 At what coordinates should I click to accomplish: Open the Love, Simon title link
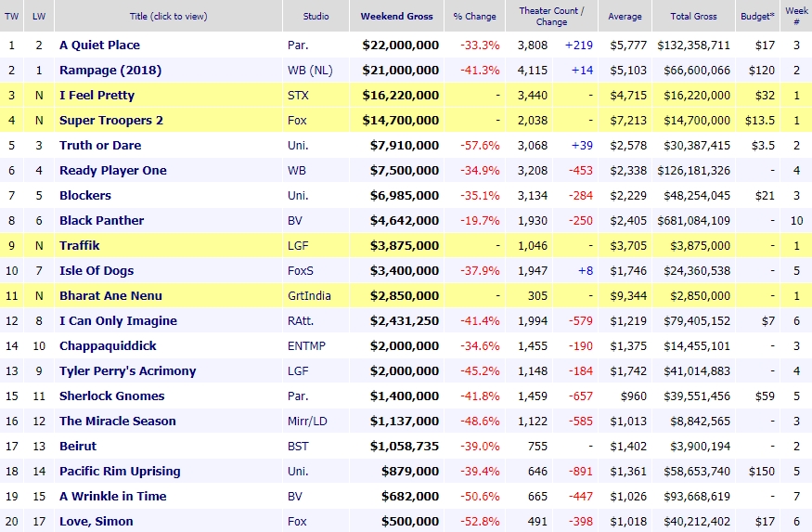(97, 521)
